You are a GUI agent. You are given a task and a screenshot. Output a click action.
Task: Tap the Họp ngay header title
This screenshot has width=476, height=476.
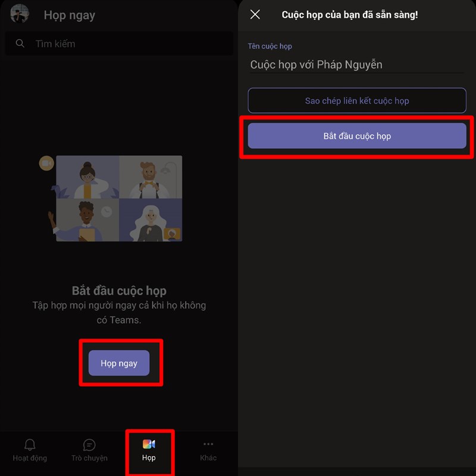click(x=70, y=15)
